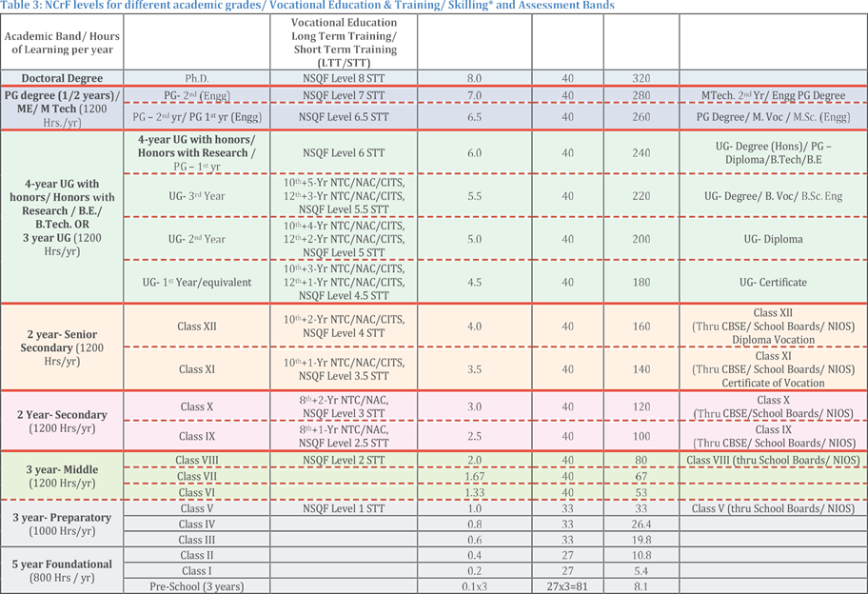Click the table title starting 'Table 3: NCrF levels'
Viewport: 868px width, 594px height.
(x=307, y=6)
